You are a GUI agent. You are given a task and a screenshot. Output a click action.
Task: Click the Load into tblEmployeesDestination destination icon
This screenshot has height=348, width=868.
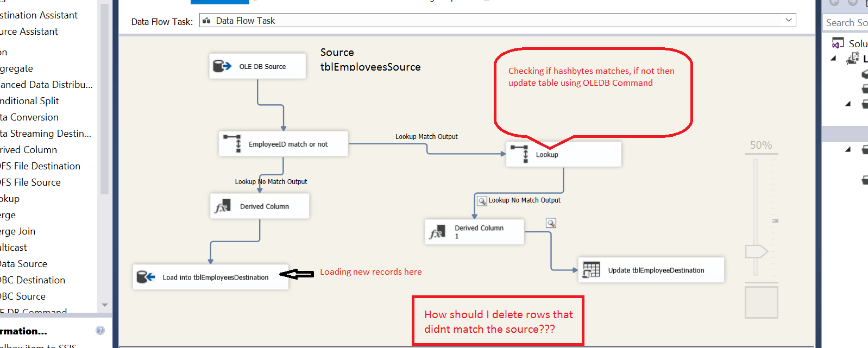pos(146,277)
